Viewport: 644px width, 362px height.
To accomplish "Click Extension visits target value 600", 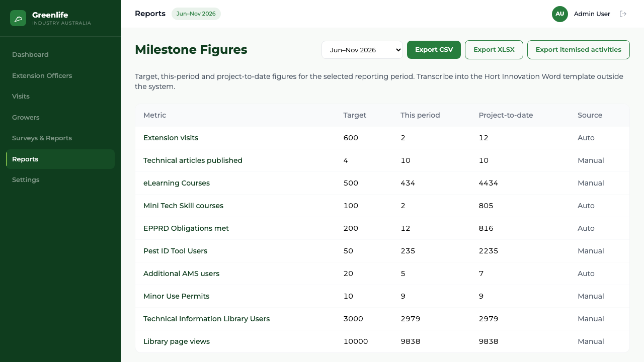I will (351, 138).
